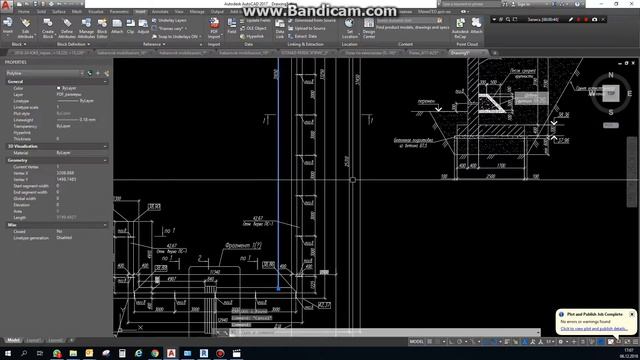Screen dimensions: 640x360
Task: Open the Design Center
Action: pyautogui.click(x=369, y=28)
